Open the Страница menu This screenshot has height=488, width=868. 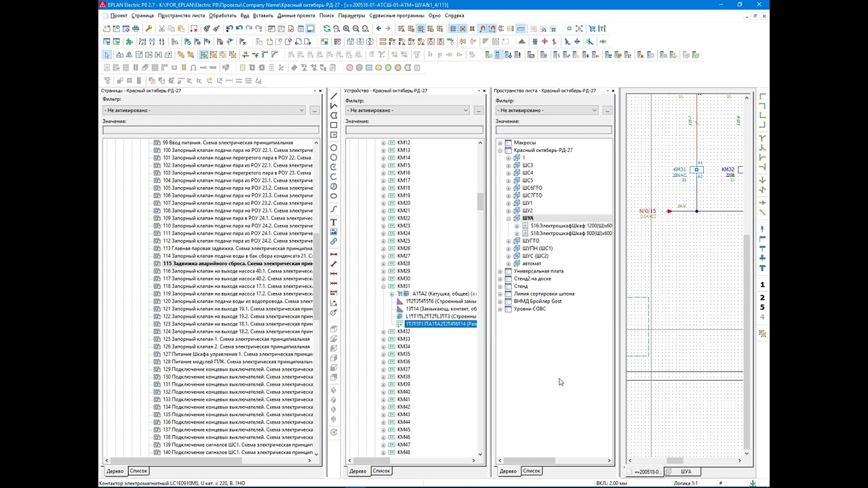coord(142,16)
